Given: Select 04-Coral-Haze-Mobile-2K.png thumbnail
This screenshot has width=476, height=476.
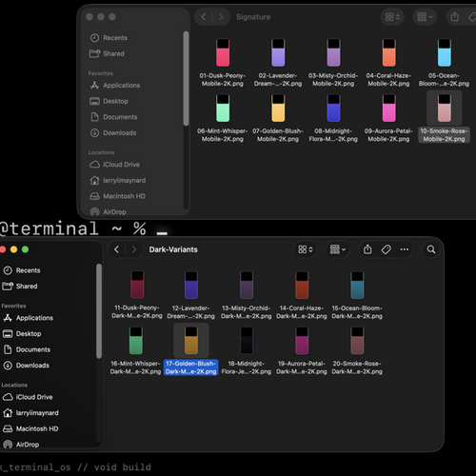Looking at the screenshot, I should click(388, 52).
